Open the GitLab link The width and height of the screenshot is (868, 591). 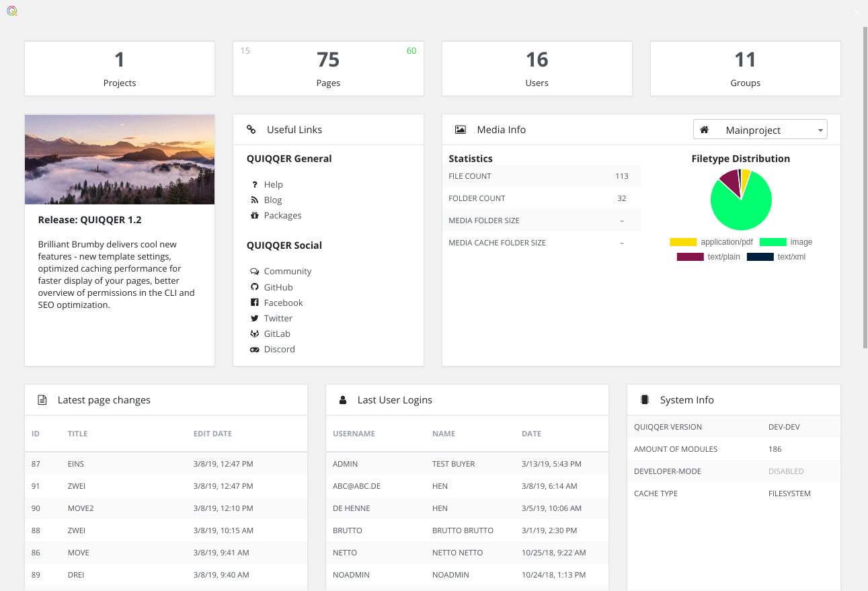coord(277,333)
